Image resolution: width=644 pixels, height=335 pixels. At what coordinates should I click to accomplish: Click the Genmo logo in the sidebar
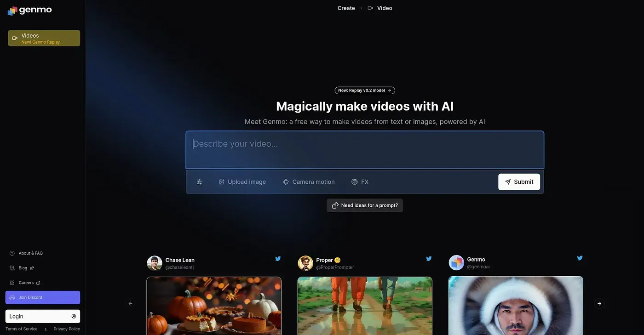(29, 10)
